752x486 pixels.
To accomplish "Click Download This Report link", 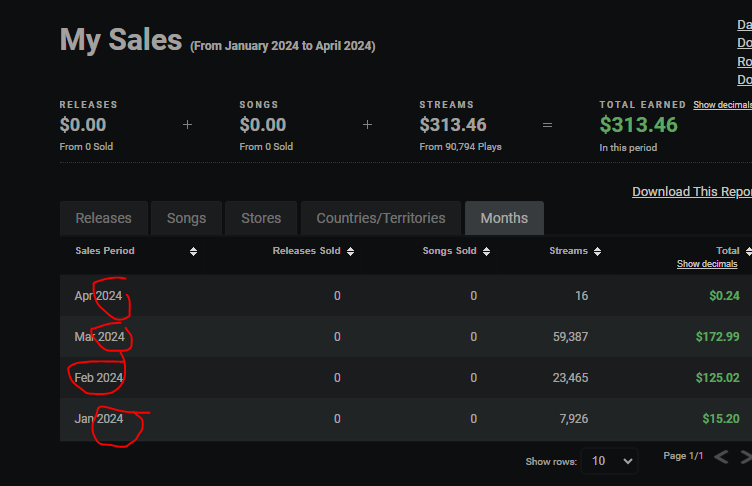I will [691, 192].
